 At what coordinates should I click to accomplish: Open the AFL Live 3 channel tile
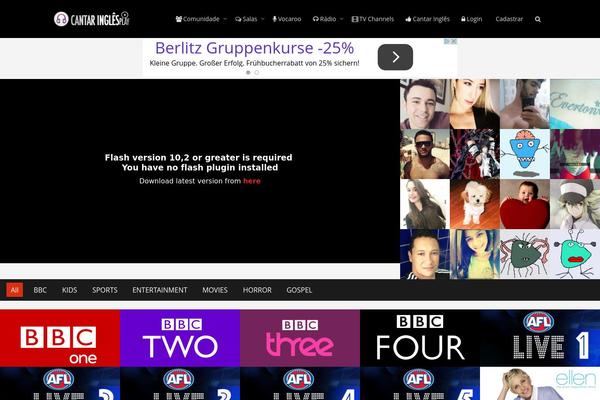(x=180, y=384)
